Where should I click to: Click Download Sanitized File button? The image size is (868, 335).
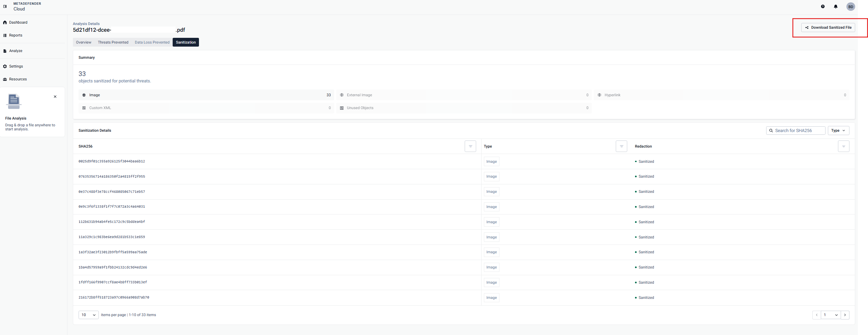click(828, 27)
